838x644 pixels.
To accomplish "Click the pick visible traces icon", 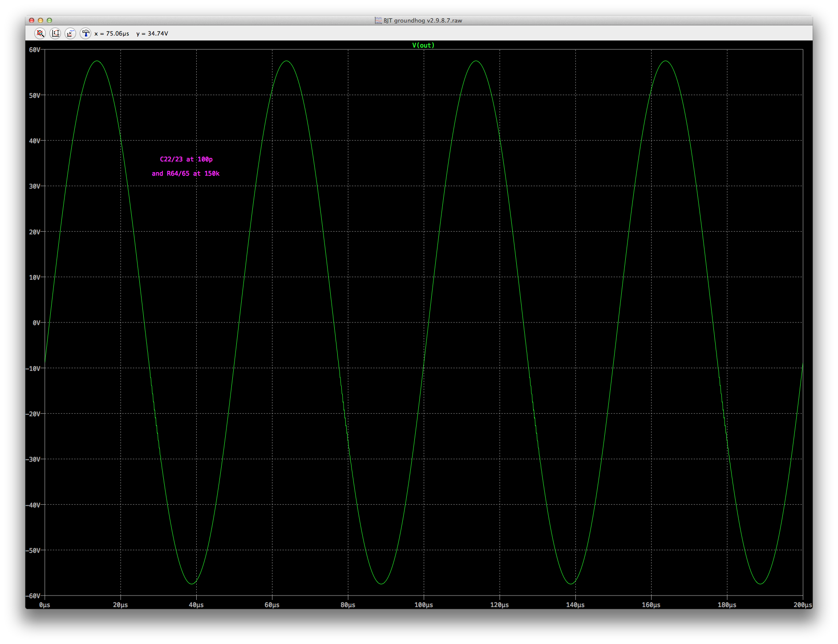I will click(x=70, y=33).
